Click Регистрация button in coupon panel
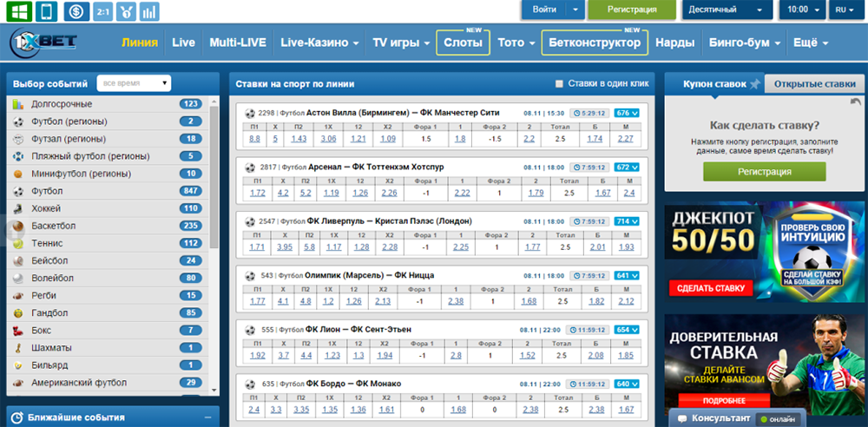Screen dimensions: 868x427 765,172
